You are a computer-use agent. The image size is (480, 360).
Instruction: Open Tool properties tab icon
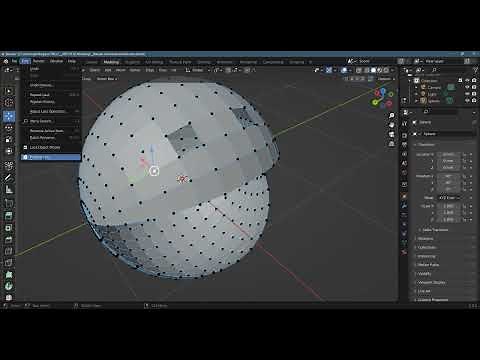click(404, 123)
